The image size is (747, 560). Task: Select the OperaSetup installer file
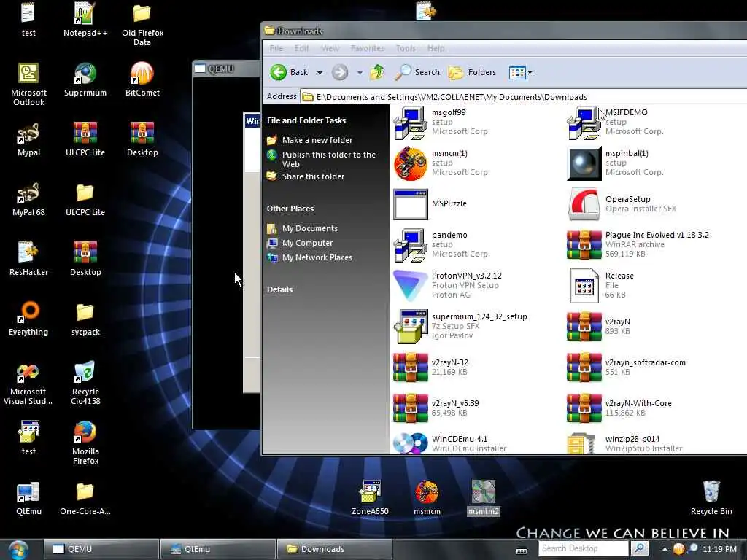point(622,204)
